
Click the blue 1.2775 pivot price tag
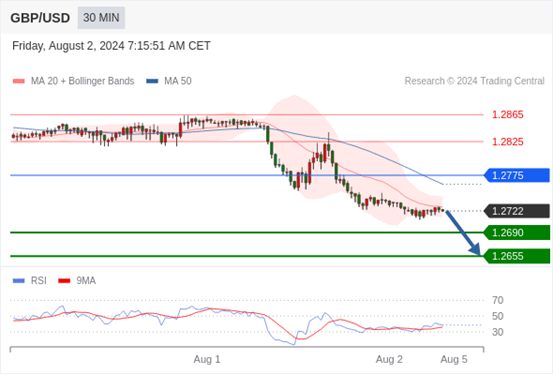coord(517,175)
